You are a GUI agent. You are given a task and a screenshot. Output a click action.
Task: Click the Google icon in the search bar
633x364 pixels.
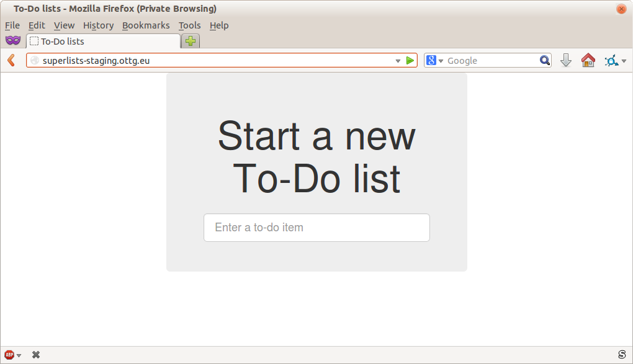click(x=431, y=60)
